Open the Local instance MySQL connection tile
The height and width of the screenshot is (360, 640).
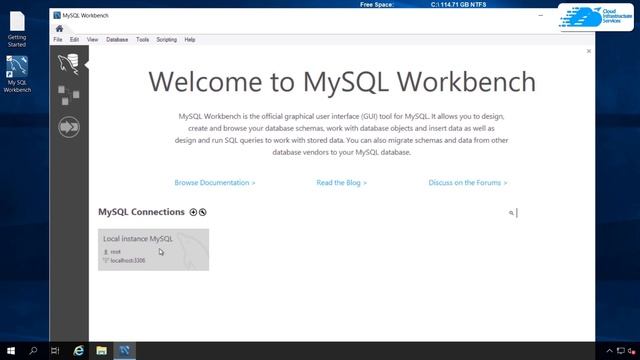coord(153,249)
